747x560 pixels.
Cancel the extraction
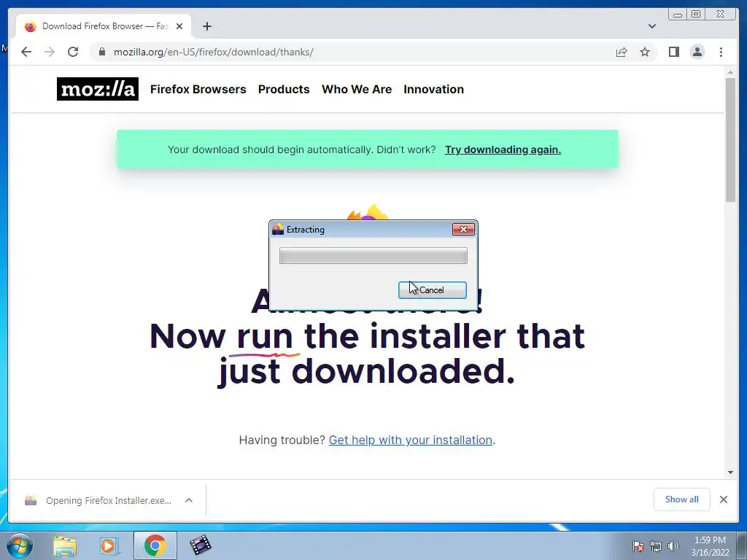432,290
